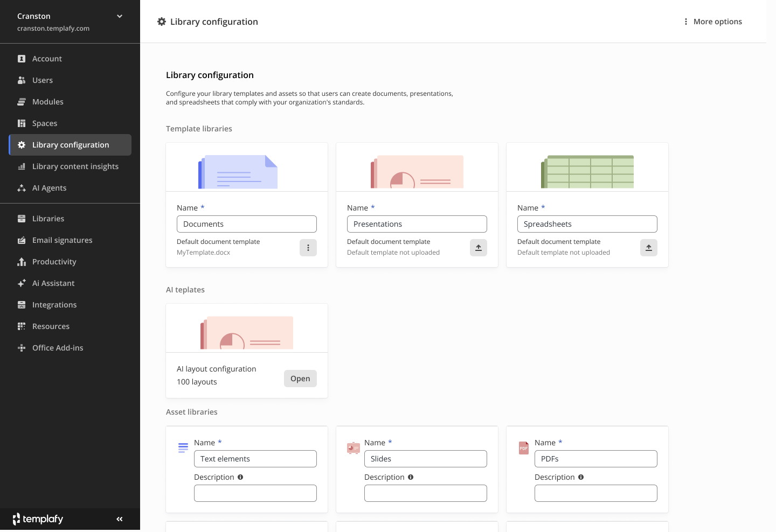Click the Spaces sidebar icon

22,123
